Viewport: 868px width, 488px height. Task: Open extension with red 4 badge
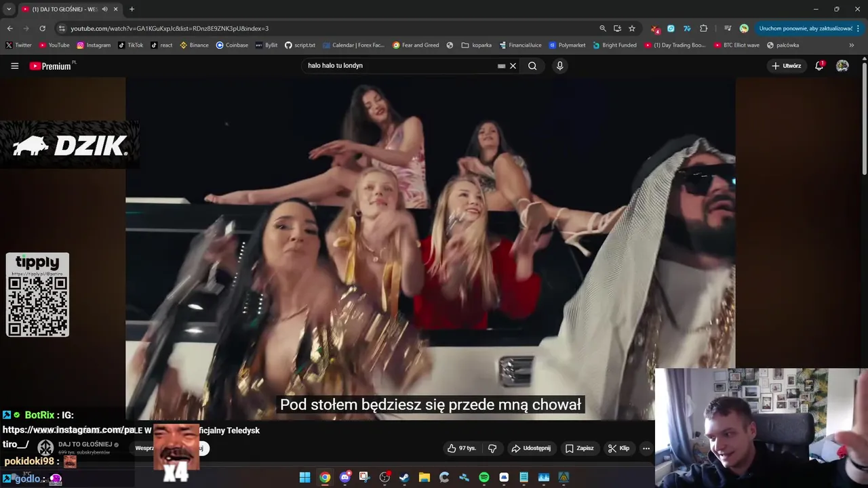(x=655, y=28)
